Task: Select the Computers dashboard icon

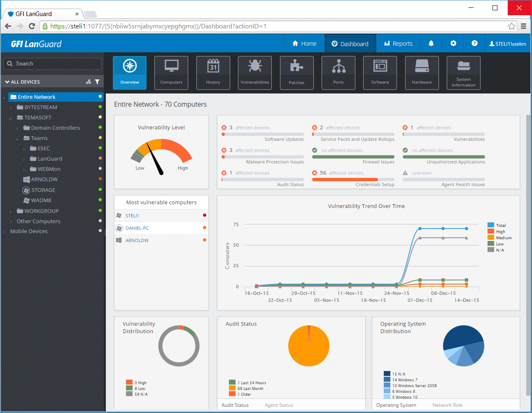Action: 171,72
